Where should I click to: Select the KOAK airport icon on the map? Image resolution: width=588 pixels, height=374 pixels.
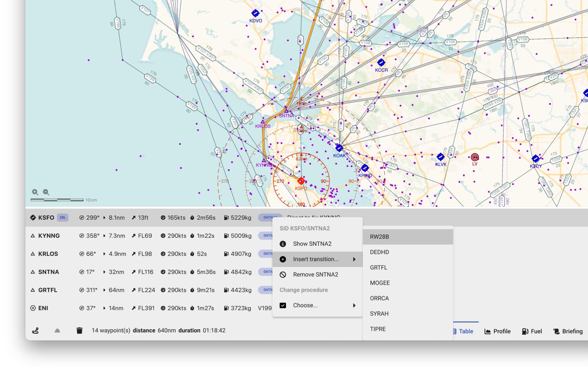coord(339,148)
